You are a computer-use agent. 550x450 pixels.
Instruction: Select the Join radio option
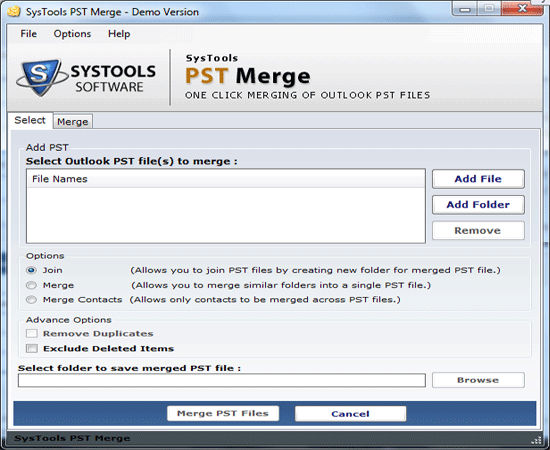[x=32, y=270]
